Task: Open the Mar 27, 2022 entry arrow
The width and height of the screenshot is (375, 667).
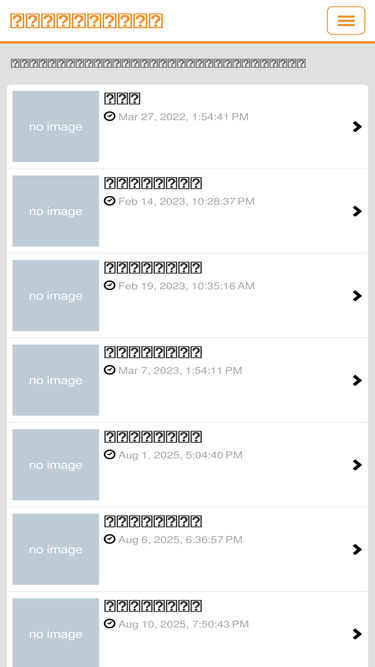Action: [357, 126]
